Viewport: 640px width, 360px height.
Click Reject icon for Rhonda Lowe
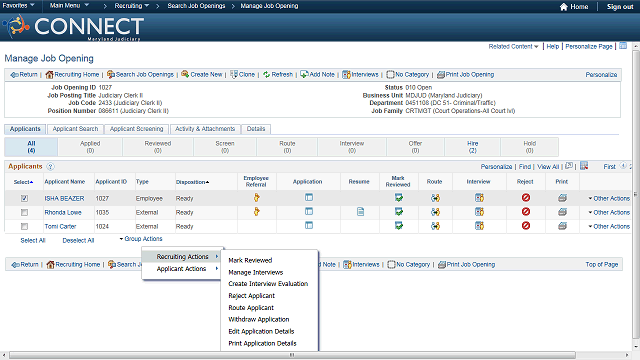coord(526,211)
